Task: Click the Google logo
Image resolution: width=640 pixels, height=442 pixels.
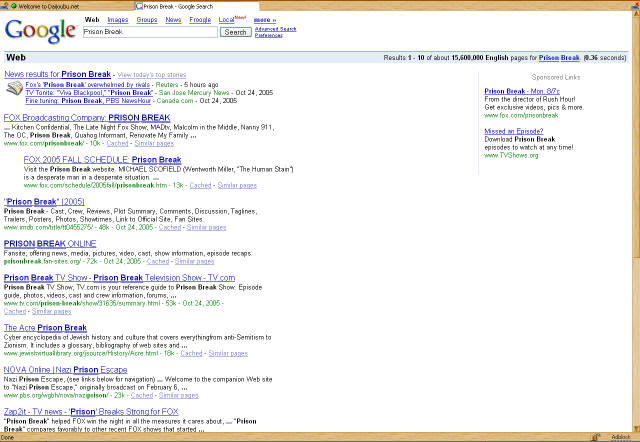Action: click(x=40, y=31)
